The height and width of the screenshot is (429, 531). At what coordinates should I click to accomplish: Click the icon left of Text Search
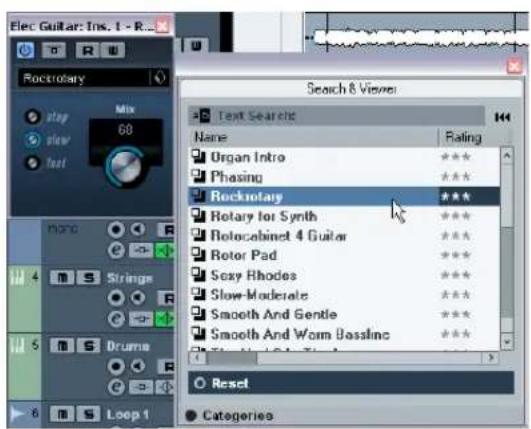[201, 116]
